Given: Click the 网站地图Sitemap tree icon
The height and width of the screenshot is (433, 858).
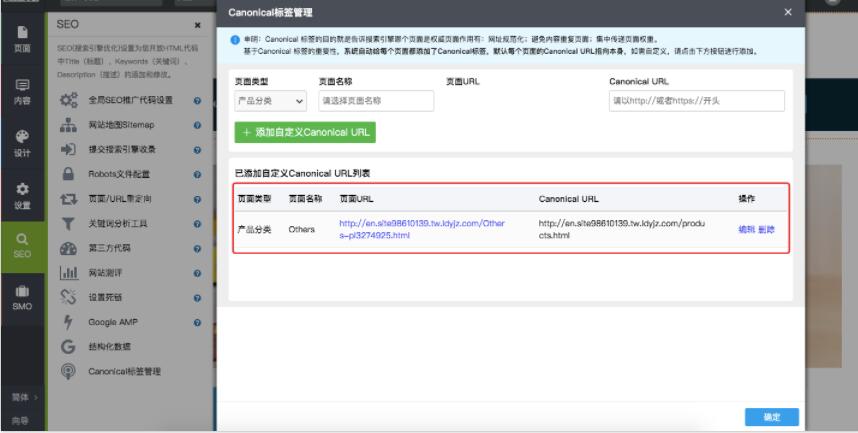Looking at the screenshot, I should pos(70,124).
